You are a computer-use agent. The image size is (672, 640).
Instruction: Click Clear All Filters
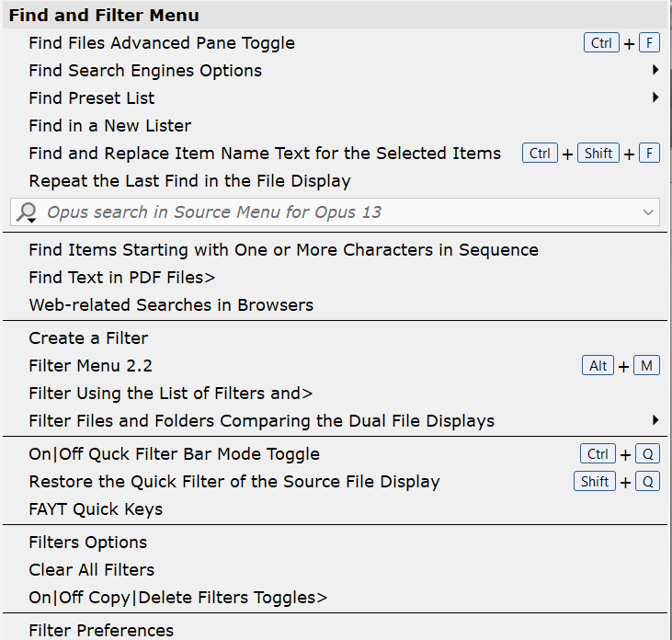(92, 570)
